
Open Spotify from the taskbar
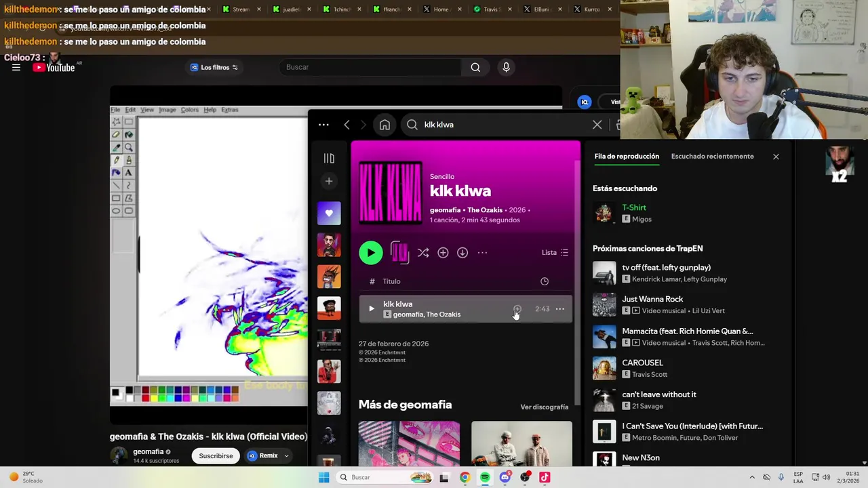click(485, 477)
